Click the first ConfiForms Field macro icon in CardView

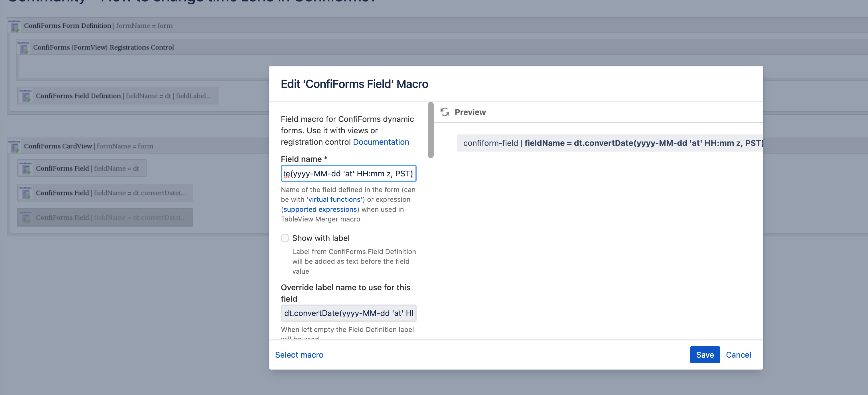pos(26,168)
